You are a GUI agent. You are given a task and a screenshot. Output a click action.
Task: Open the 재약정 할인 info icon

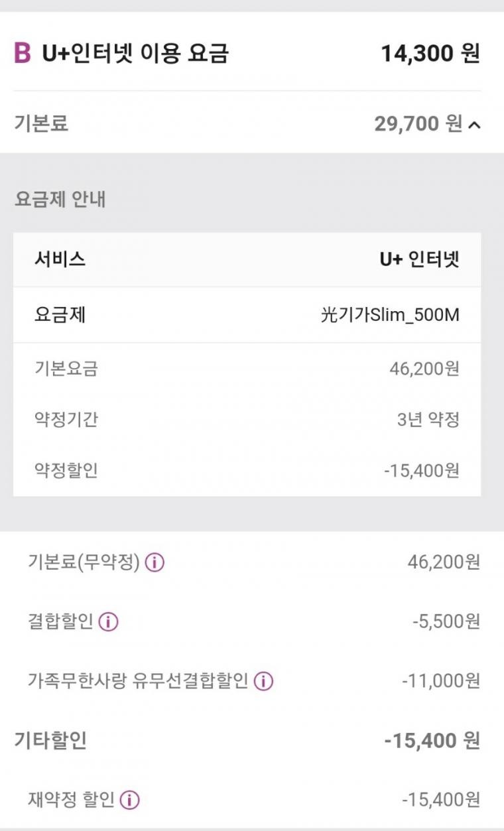click(130, 800)
